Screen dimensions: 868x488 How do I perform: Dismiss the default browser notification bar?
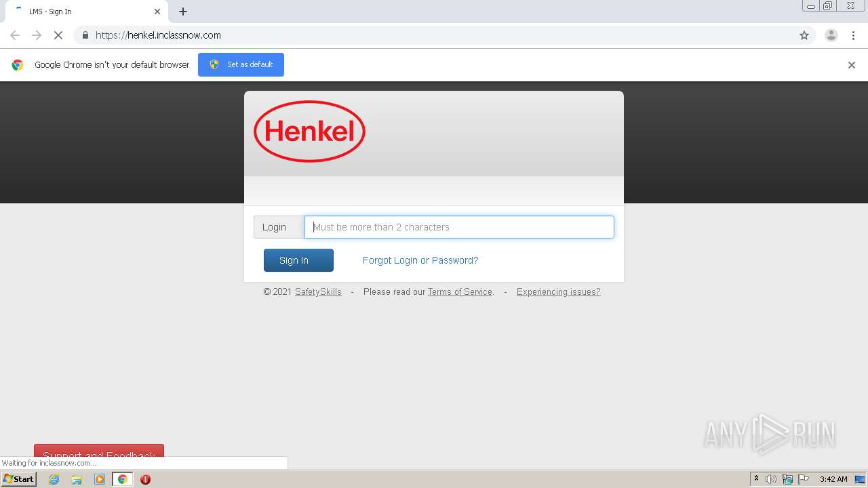852,65
